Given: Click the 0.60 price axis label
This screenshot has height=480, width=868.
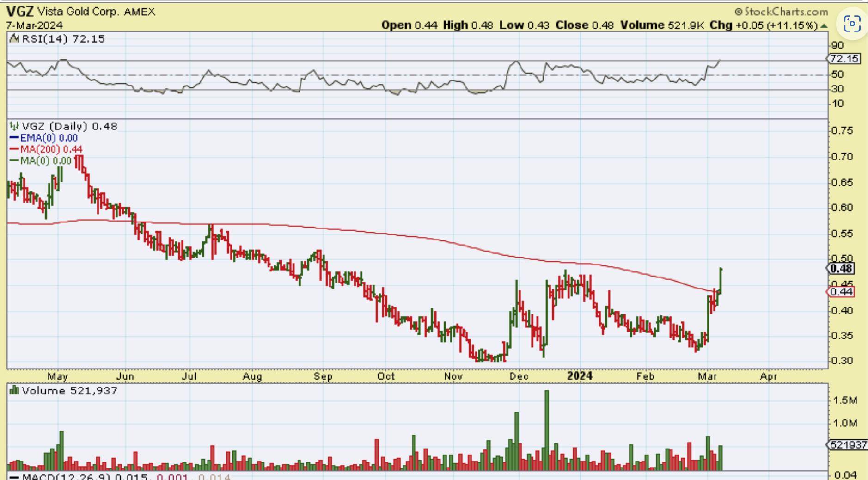Looking at the screenshot, I should click(842, 208).
